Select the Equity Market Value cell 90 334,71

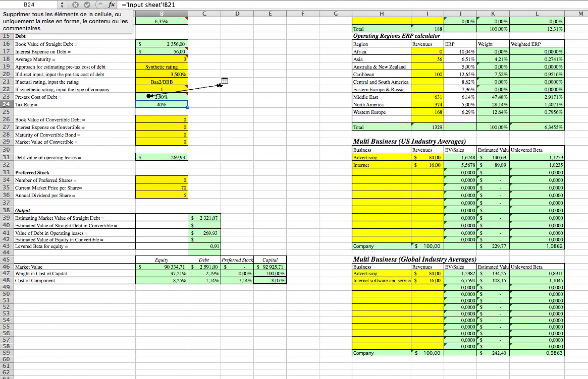pyautogui.click(x=162, y=266)
